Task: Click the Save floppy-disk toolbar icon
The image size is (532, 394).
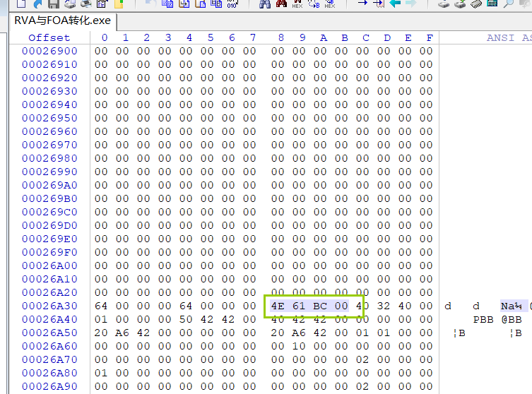Action: point(54,4)
